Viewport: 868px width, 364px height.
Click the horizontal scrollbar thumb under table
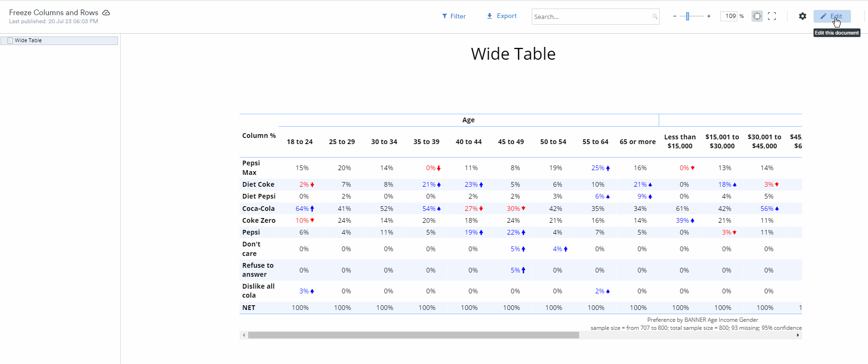(413, 335)
